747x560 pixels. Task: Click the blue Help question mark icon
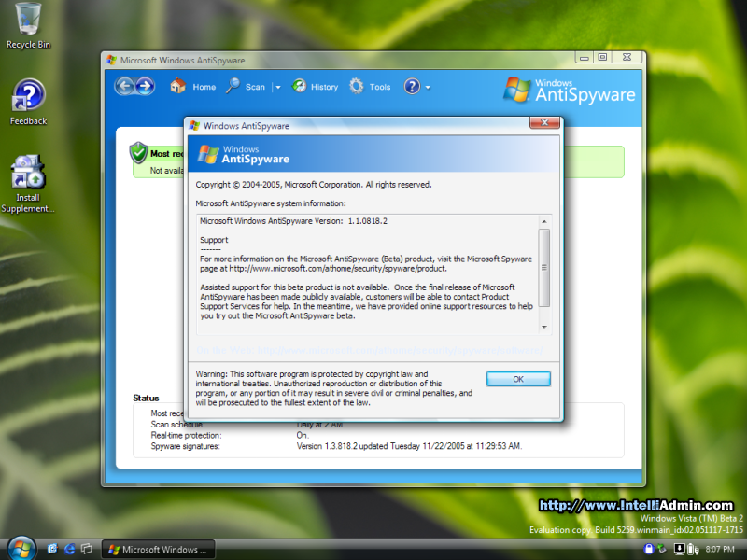coord(412,86)
